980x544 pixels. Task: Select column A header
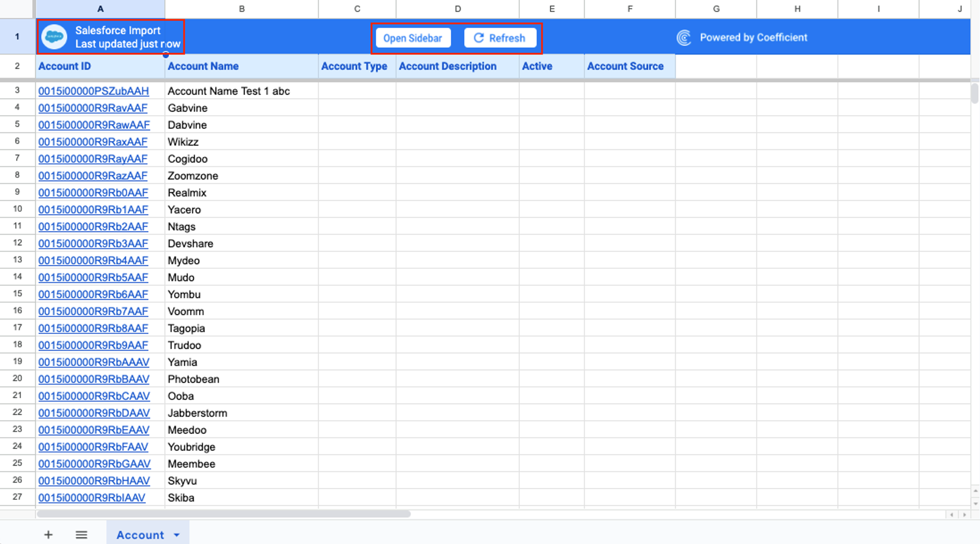pos(100,9)
